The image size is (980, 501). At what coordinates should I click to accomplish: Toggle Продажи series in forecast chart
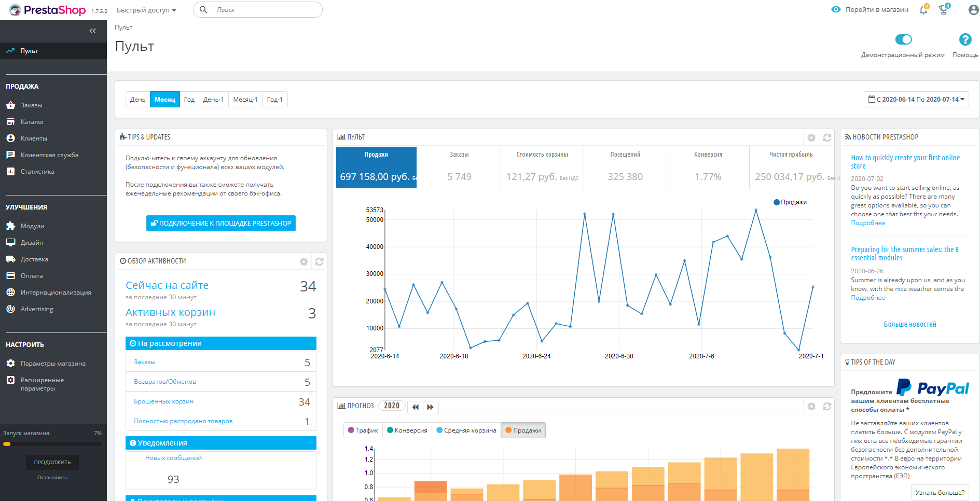pyautogui.click(x=523, y=430)
